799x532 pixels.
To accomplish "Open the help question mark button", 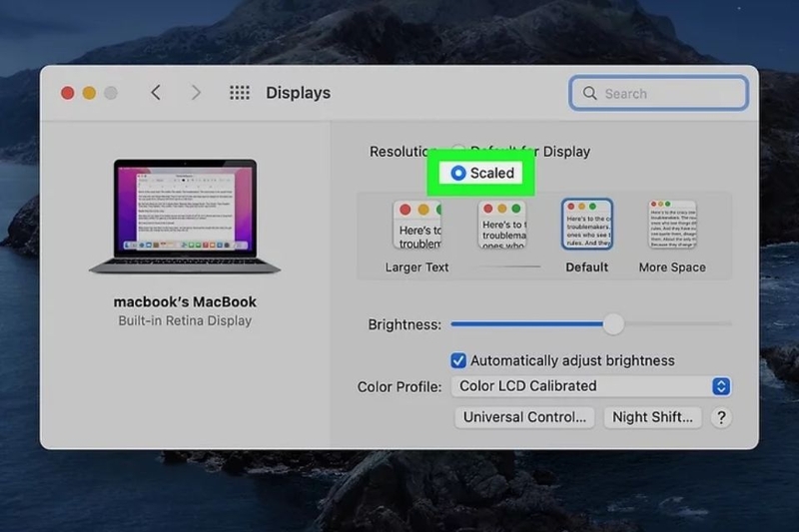I will 721,417.
